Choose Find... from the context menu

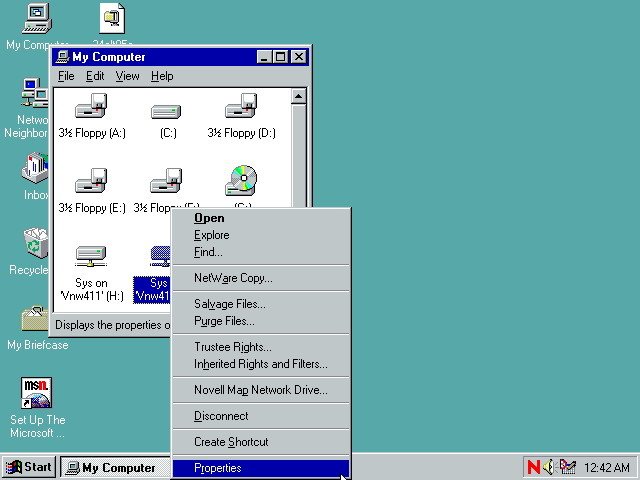[261, 252]
